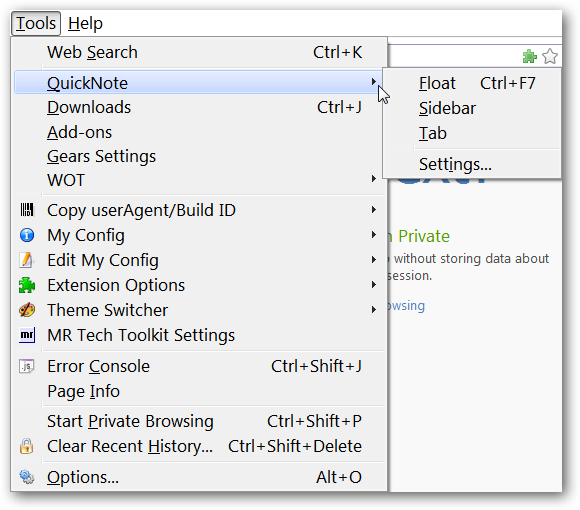The width and height of the screenshot is (580, 510).
Task: Expand the Theme Switcher submenu arrow
Action: point(374,310)
